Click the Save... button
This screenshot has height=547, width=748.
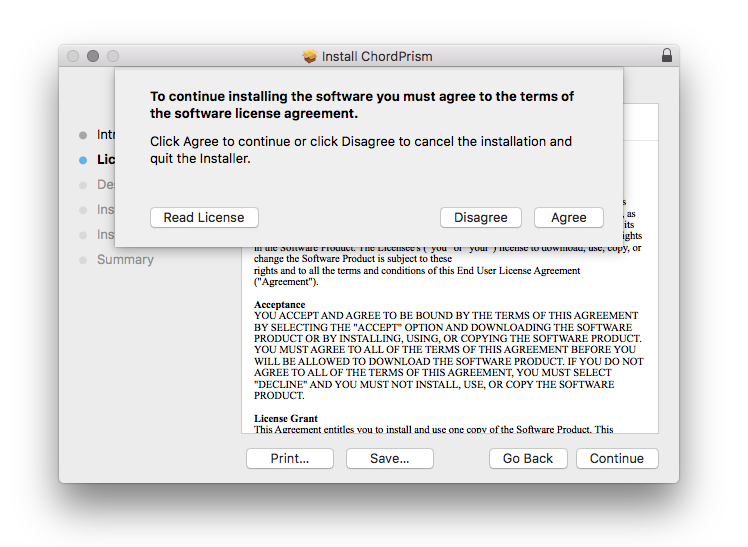pyautogui.click(x=390, y=458)
